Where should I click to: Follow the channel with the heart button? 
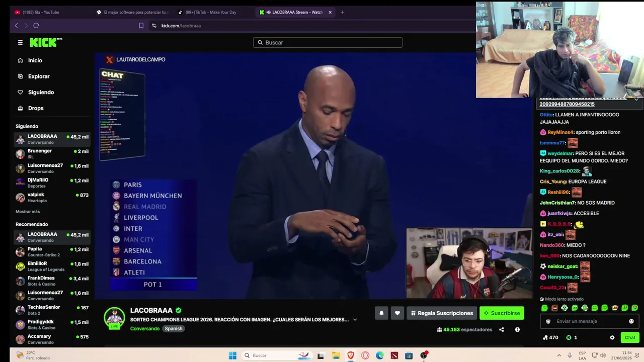(x=397, y=313)
